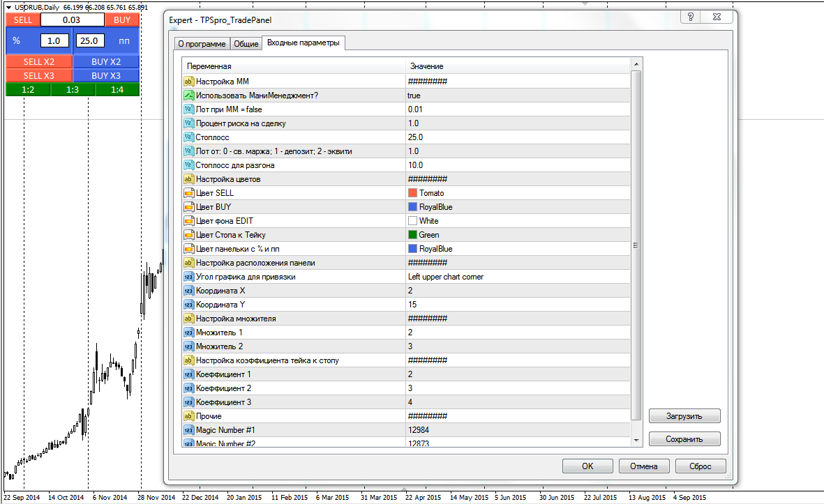824x504 pixels.
Task: Click the integer icon beside Координата X
Action: [188, 290]
